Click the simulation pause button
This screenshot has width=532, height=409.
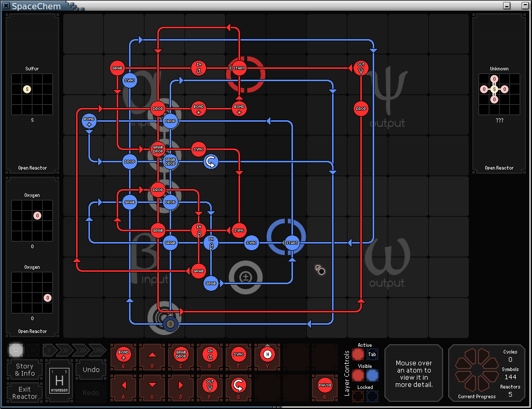[x=33, y=349]
